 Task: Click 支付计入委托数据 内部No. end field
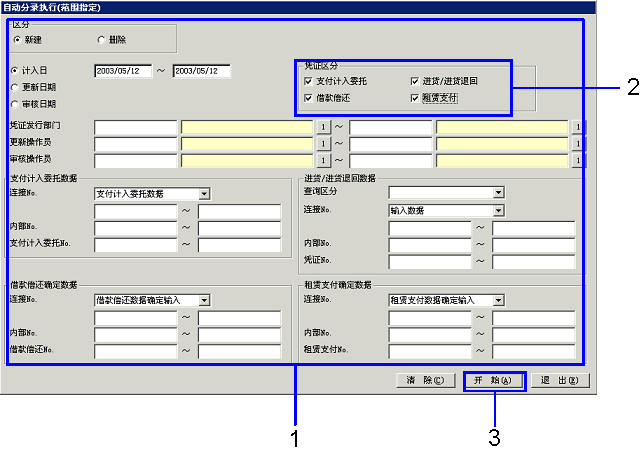pyautogui.click(x=240, y=228)
